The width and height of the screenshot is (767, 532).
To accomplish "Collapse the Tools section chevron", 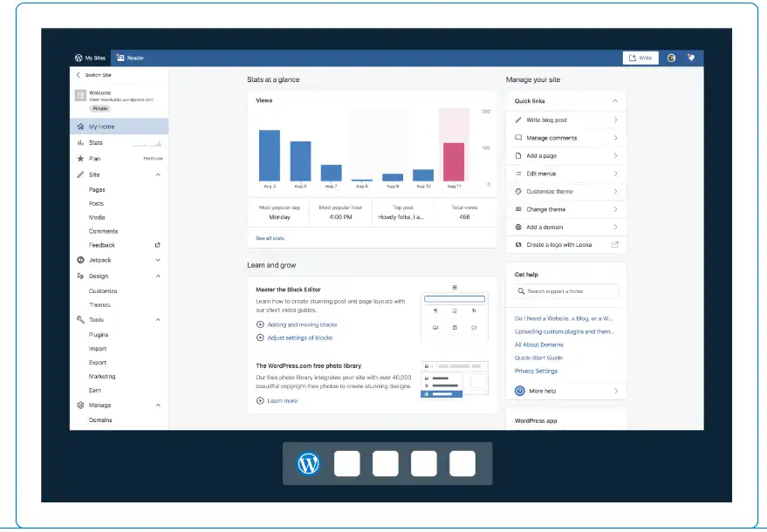I will (158, 320).
